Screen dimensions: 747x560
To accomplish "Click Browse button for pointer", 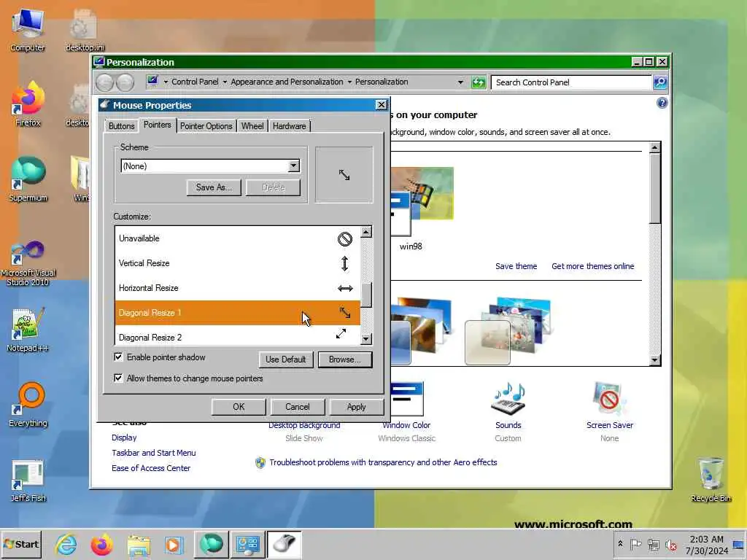I will [x=345, y=359].
